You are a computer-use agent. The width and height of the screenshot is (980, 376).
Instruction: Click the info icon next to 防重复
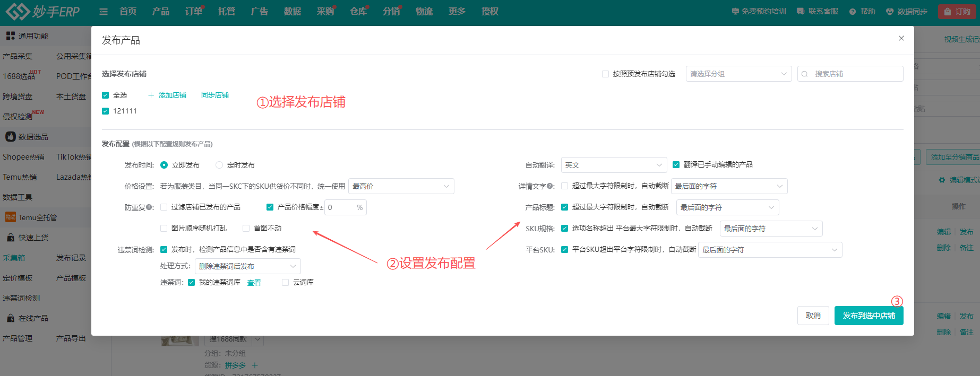(149, 207)
